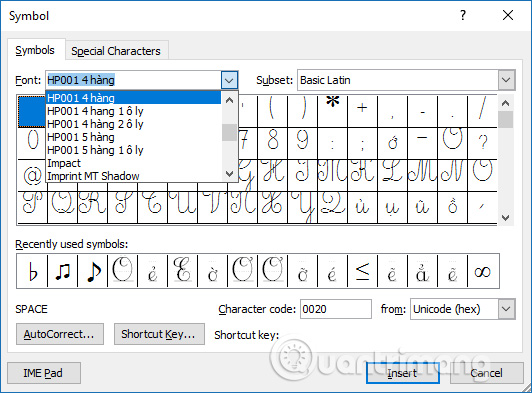Choose the Impact font

133,163
